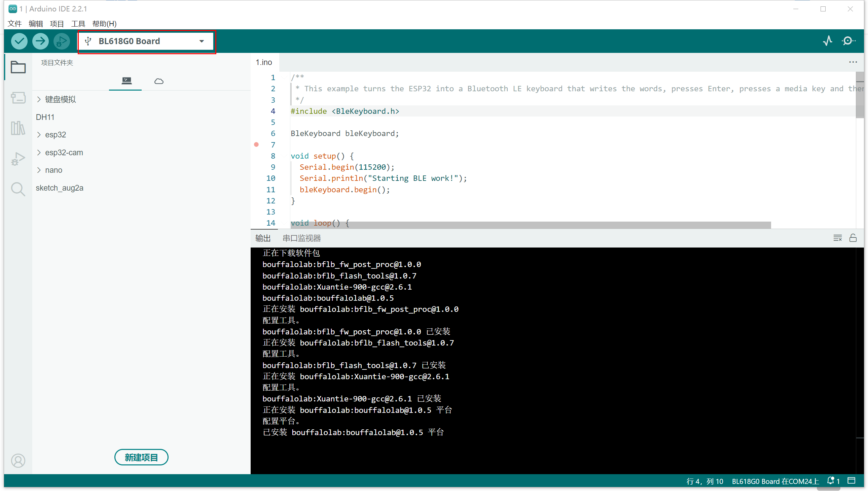Screen dimensions: 868x491
Task: Open the Library Manager sidebar icon
Action: [18, 128]
